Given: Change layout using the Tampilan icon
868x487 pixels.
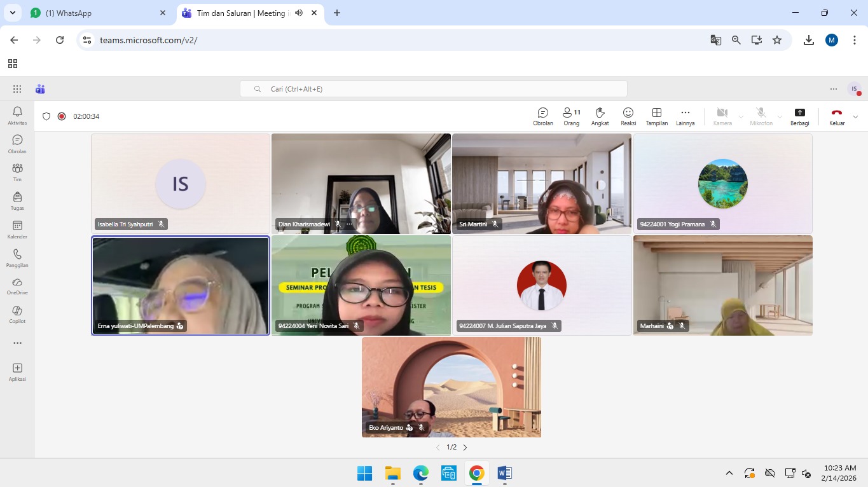Looking at the screenshot, I should click(x=657, y=116).
